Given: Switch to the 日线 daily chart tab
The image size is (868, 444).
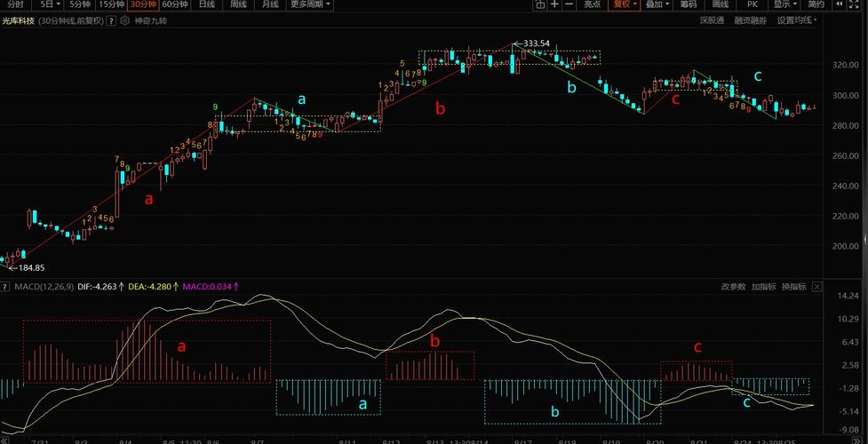Looking at the screenshot, I should click(206, 4).
